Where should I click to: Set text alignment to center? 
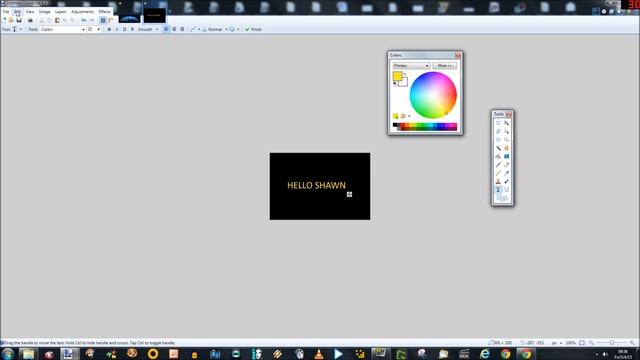pyautogui.click(x=174, y=29)
